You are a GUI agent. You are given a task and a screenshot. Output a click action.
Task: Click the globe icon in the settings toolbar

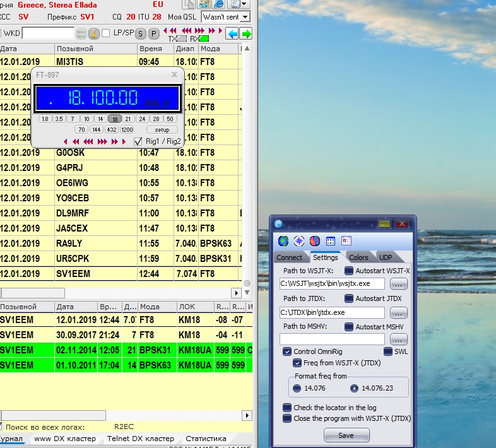tap(283, 240)
